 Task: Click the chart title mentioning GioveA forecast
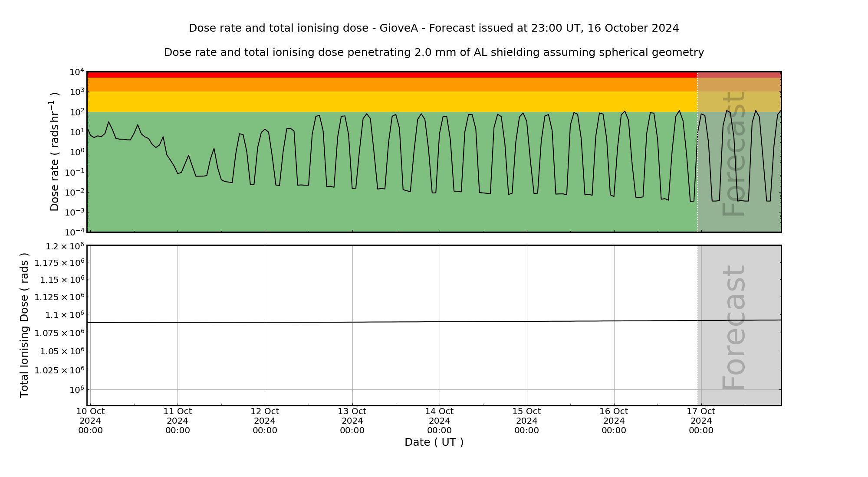[x=434, y=28]
